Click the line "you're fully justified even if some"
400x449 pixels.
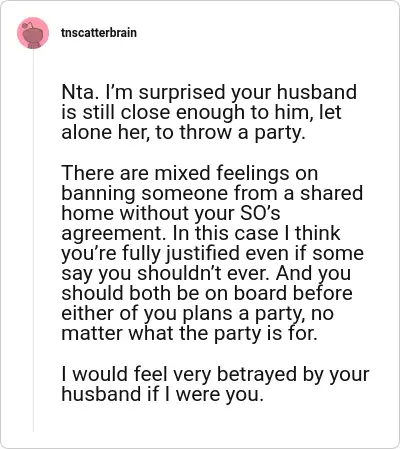[x=212, y=254]
